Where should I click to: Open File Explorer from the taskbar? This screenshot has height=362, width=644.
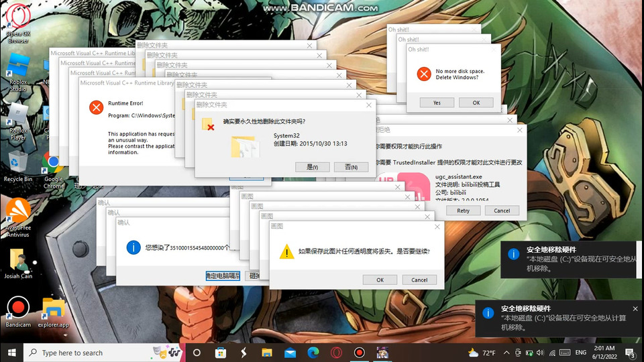pyautogui.click(x=267, y=353)
